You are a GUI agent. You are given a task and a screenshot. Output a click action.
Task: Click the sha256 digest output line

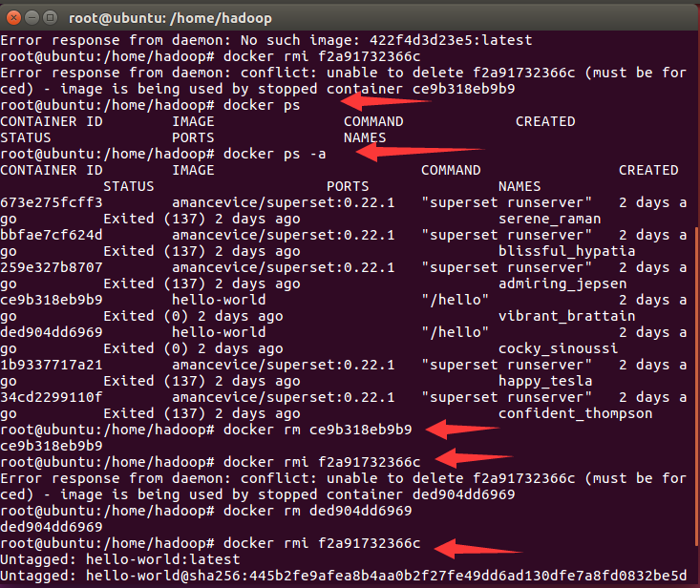[x=343, y=576]
